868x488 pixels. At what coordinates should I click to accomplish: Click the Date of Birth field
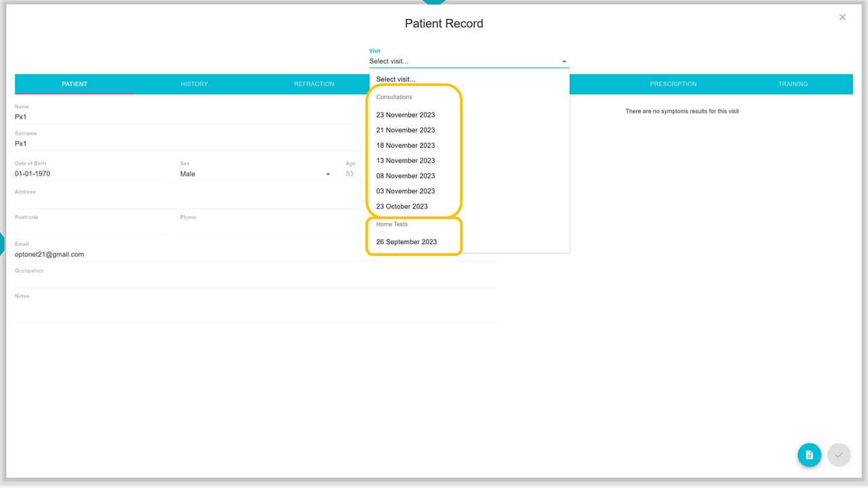[x=88, y=174]
